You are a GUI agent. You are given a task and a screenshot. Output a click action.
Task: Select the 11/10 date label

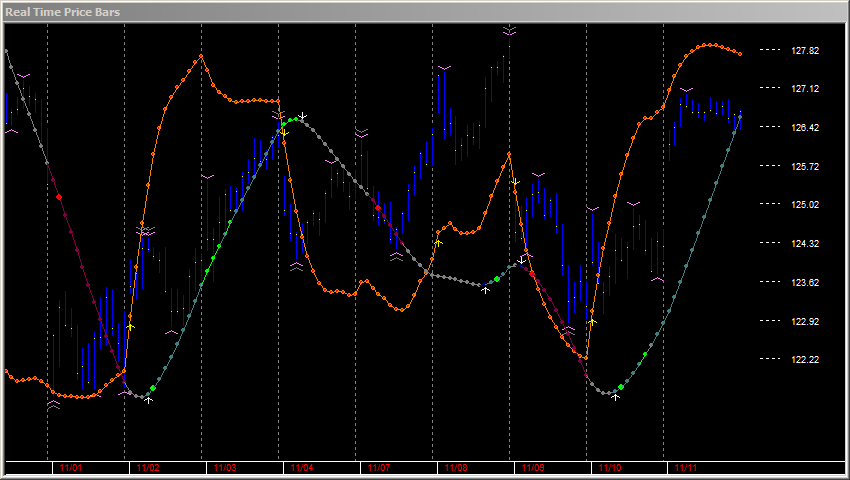click(x=610, y=468)
